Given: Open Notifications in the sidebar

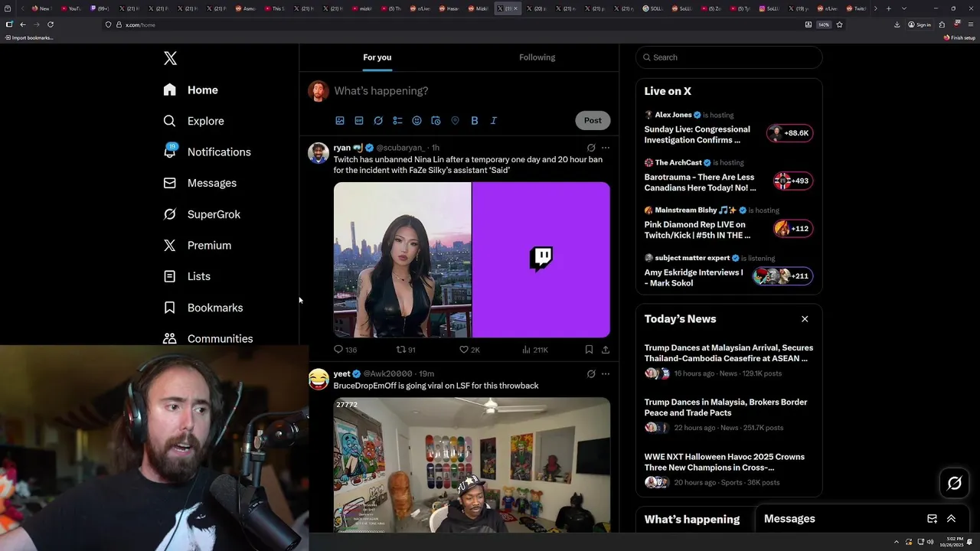Looking at the screenshot, I should (x=207, y=152).
